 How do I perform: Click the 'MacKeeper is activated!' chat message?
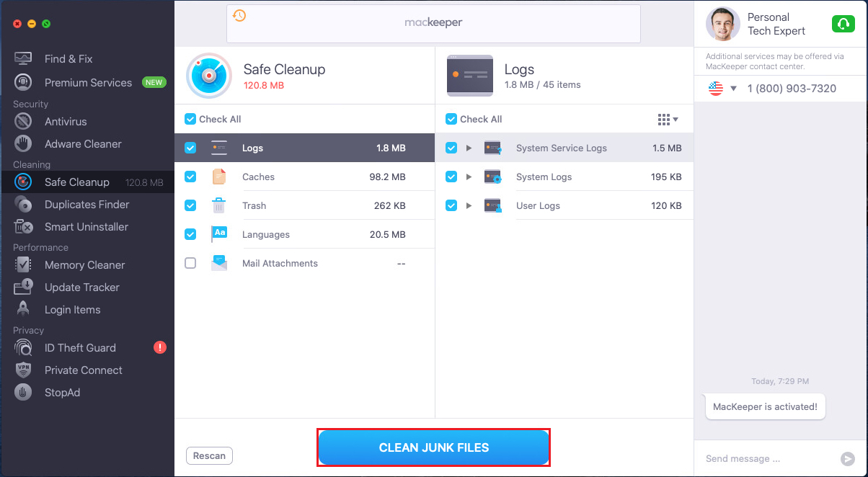(765, 406)
